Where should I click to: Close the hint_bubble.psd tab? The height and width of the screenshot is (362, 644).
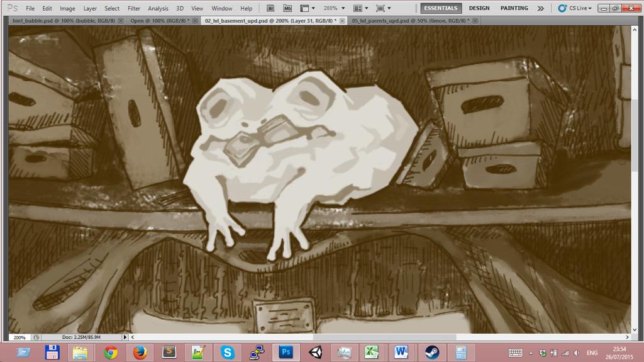coord(120,21)
